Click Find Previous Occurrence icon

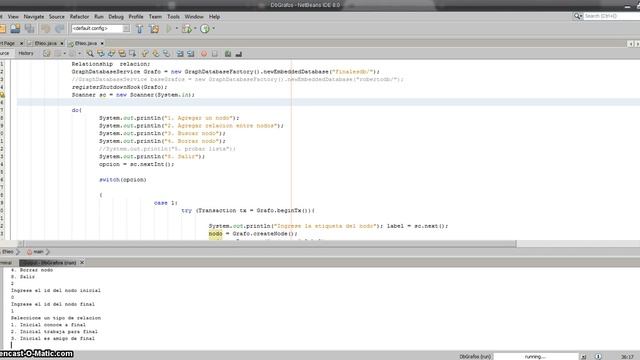100,53
